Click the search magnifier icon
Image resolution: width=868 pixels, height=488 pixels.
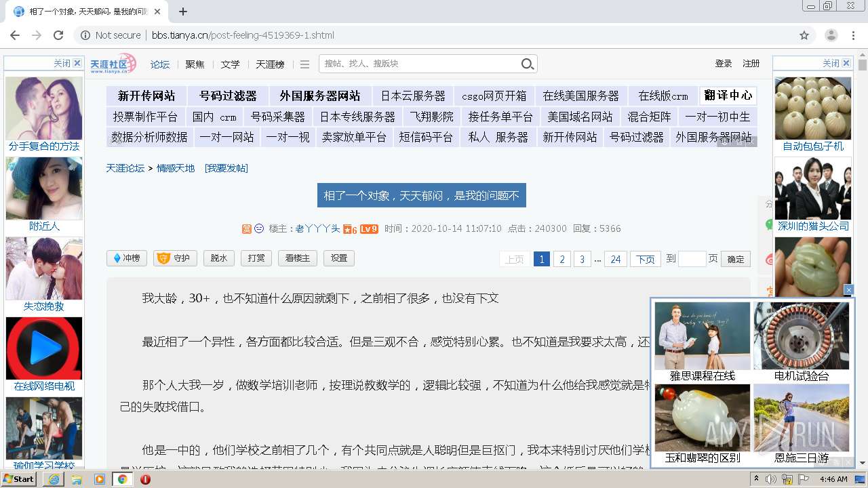[528, 64]
